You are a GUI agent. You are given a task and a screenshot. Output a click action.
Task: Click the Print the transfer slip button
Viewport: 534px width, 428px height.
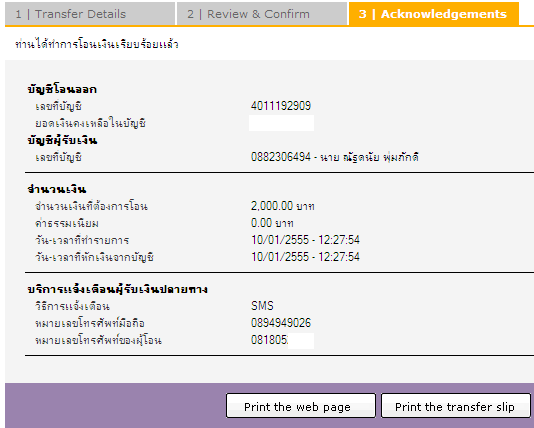pyautogui.click(x=456, y=406)
